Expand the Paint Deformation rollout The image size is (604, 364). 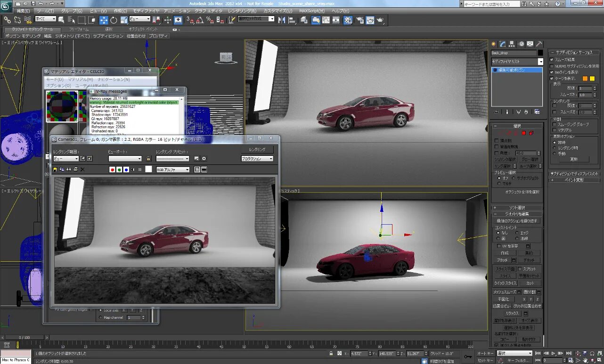click(574, 180)
